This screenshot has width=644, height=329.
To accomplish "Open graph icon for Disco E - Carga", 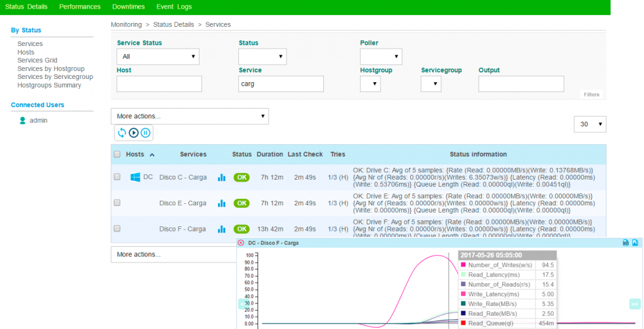I will [221, 203].
